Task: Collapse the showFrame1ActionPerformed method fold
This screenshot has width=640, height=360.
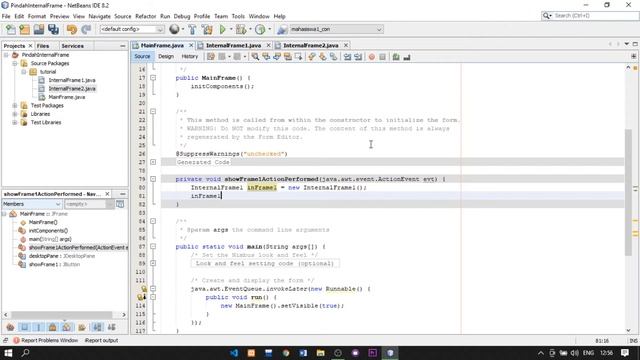Action: [153, 179]
